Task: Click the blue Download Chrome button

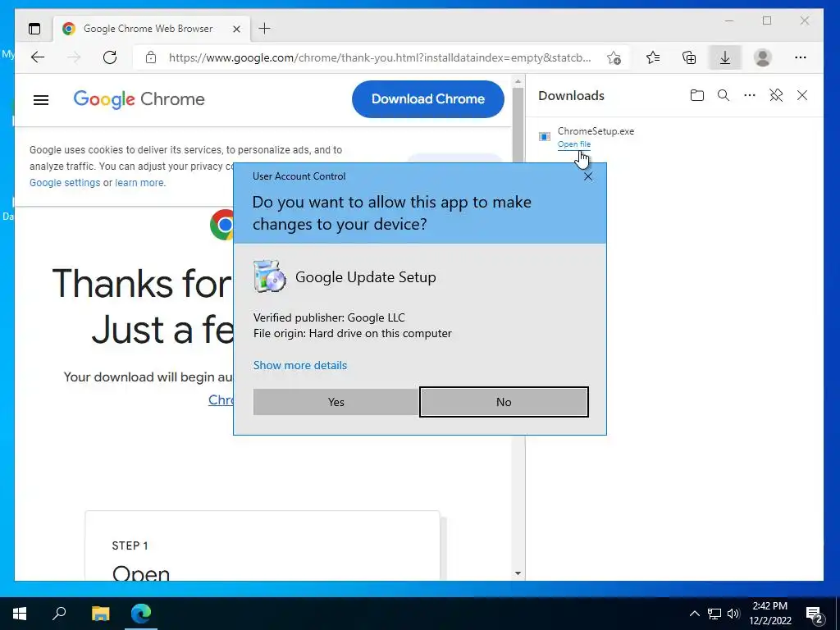Action: (x=428, y=99)
